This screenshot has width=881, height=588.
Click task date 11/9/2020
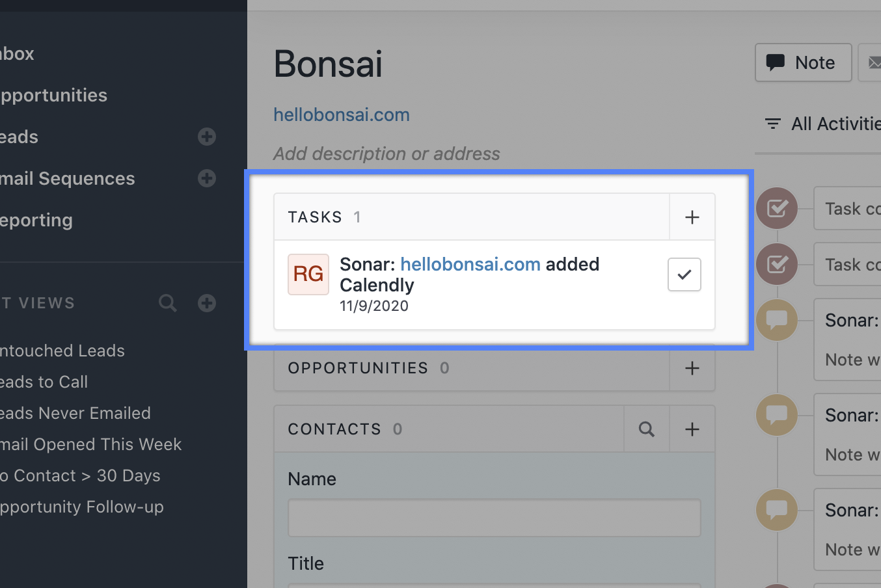point(374,306)
